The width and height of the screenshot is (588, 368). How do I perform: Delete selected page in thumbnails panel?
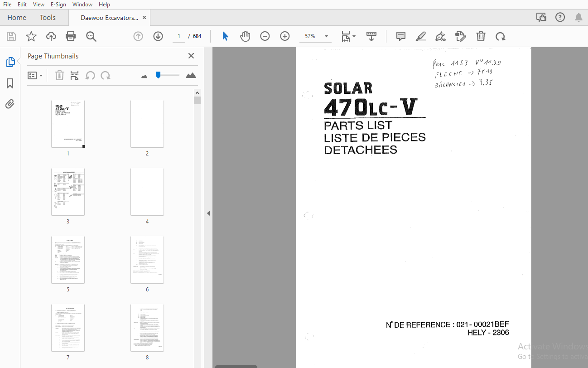(59, 75)
